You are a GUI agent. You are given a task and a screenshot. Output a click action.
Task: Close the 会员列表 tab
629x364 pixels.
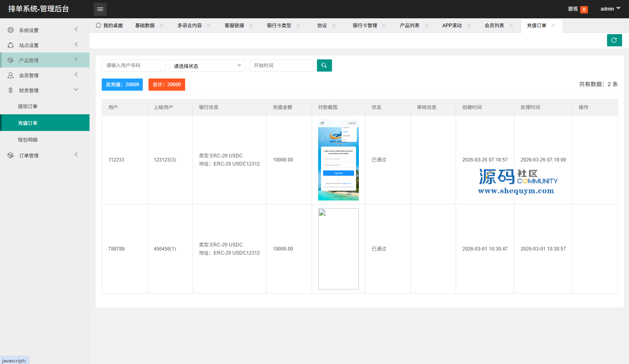511,25
